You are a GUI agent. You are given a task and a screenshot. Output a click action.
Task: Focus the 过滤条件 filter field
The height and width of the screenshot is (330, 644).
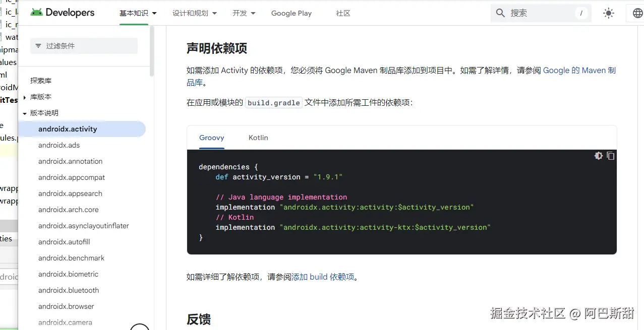click(x=84, y=46)
